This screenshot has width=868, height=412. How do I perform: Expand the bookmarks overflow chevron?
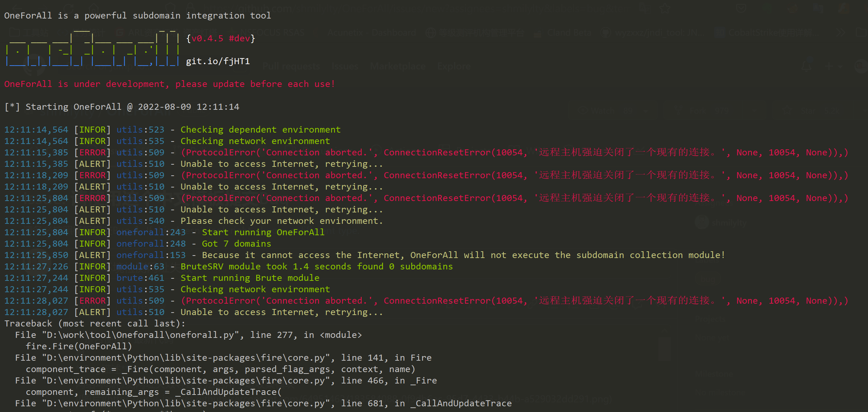click(842, 32)
